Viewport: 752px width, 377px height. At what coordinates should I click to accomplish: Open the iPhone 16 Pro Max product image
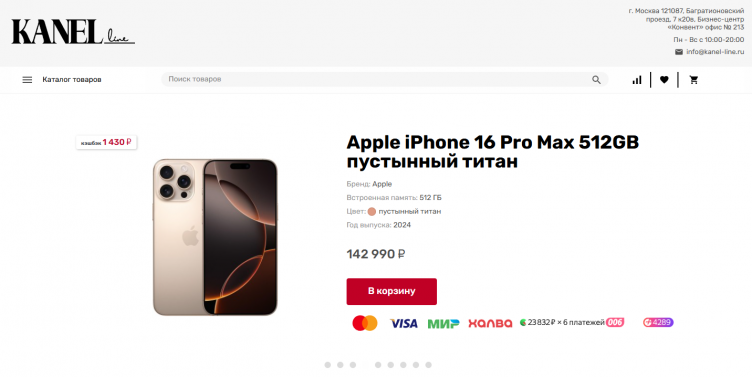point(215,237)
